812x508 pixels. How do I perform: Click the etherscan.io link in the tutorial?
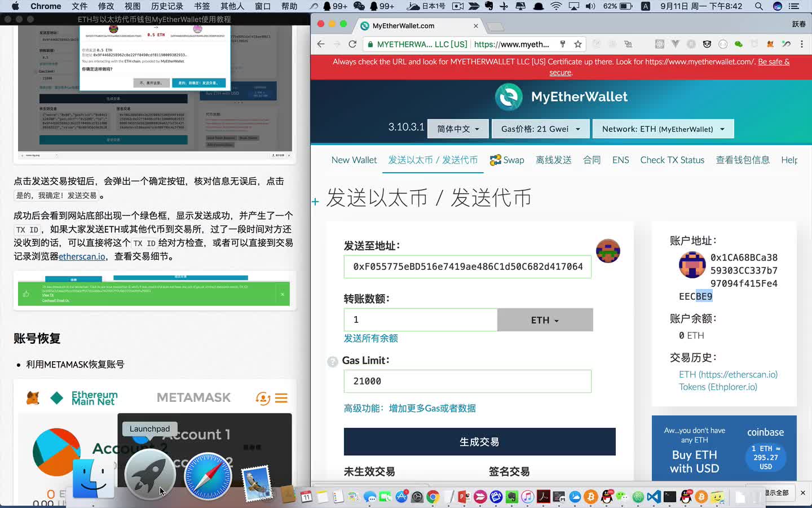point(82,256)
